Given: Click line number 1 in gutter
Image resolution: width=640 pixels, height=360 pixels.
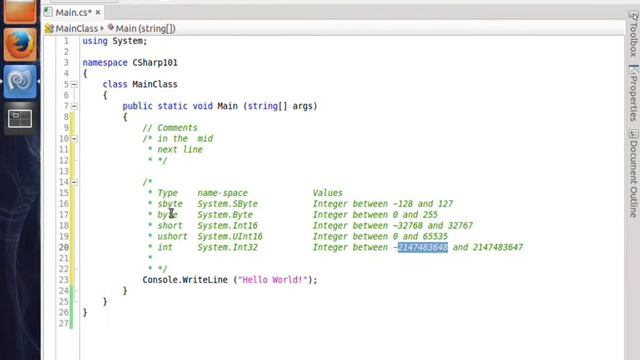Looking at the screenshot, I should point(66,41).
